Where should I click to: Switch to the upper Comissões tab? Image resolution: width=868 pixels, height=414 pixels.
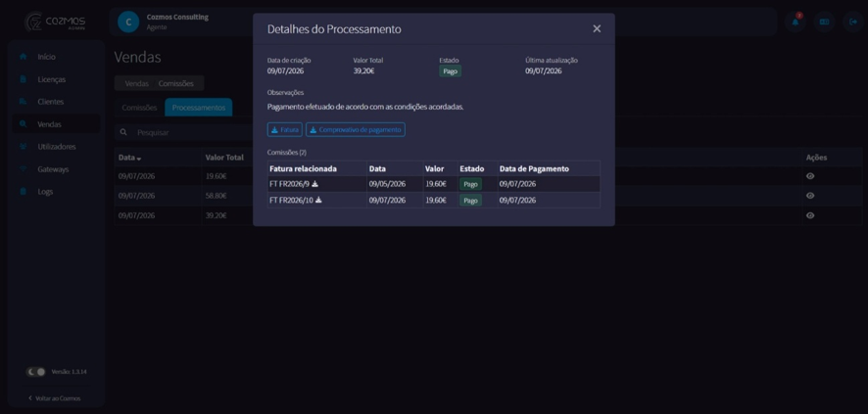[176, 83]
